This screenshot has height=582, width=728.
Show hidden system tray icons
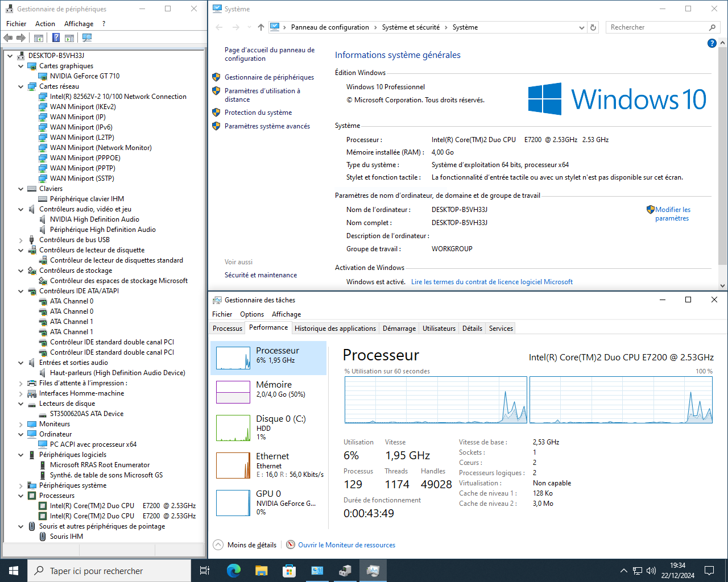point(623,571)
